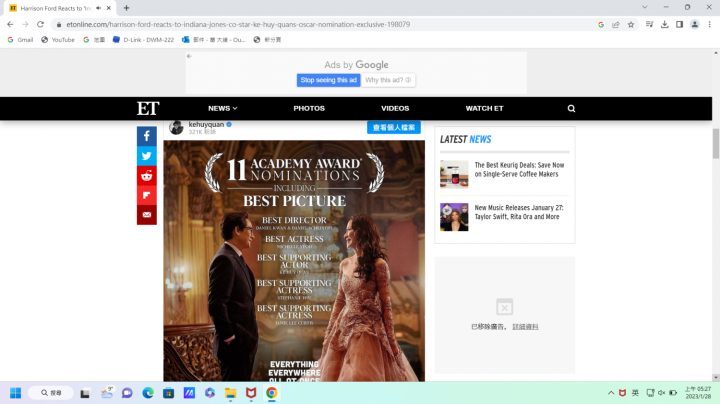Open Chrome profile avatar
The image size is (720, 404).
tap(695, 24)
